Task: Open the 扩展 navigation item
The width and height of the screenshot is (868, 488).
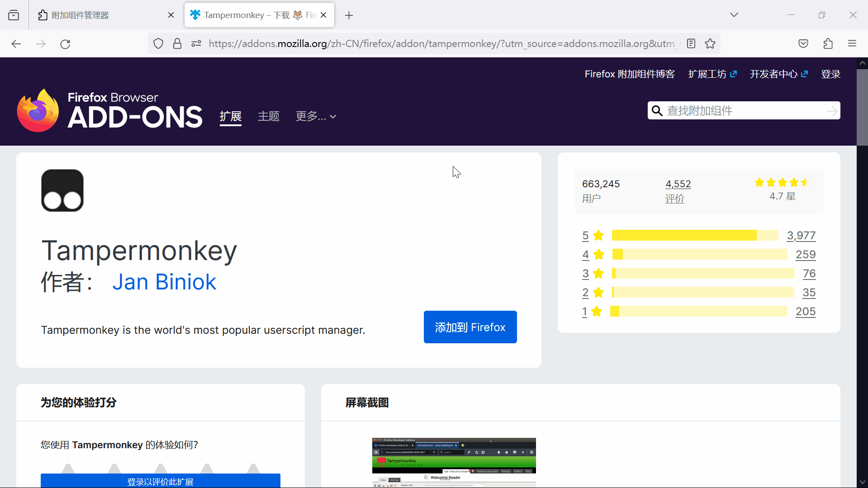Action: (x=230, y=116)
